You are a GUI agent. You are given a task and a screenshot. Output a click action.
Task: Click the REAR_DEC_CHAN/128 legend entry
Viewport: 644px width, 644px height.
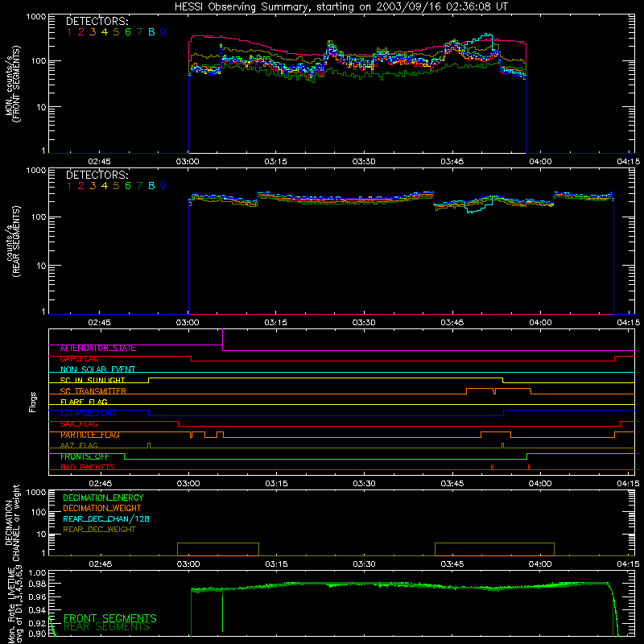click(x=106, y=519)
